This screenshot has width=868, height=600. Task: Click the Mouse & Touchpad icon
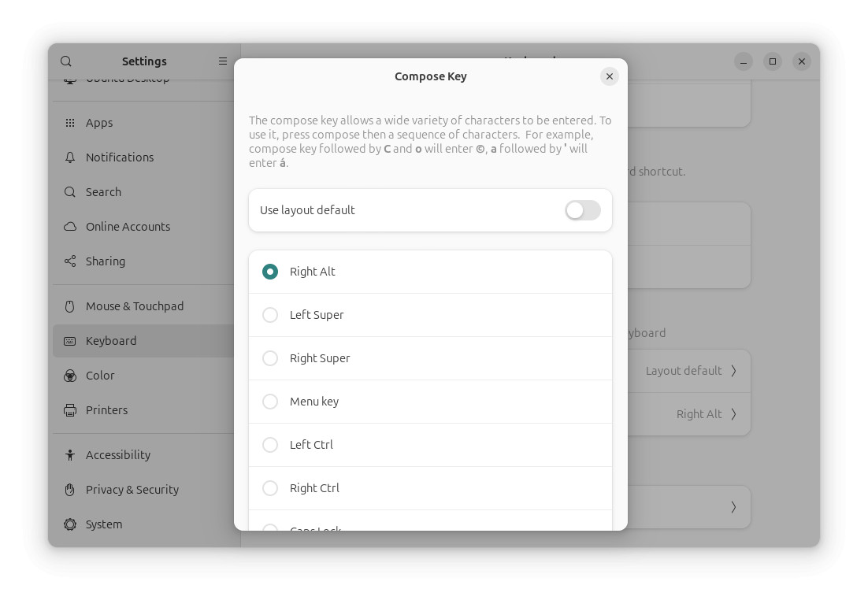70,306
